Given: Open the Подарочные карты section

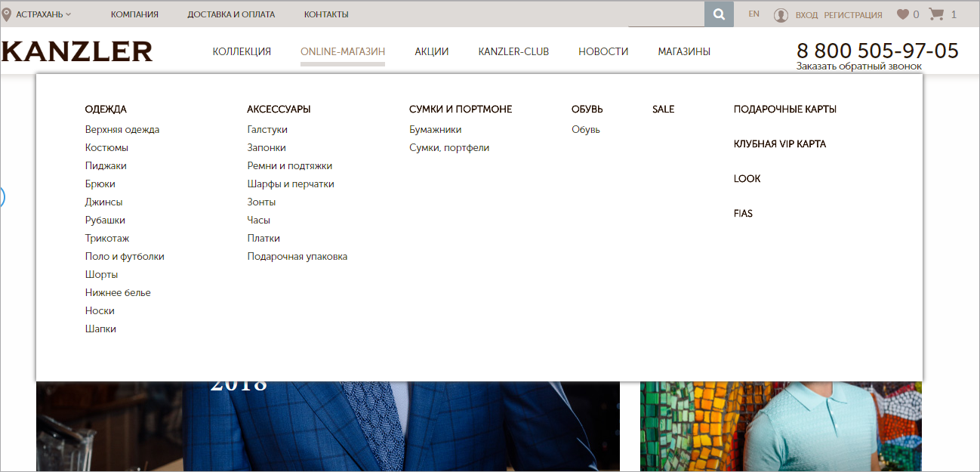Looking at the screenshot, I should point(784,110).
